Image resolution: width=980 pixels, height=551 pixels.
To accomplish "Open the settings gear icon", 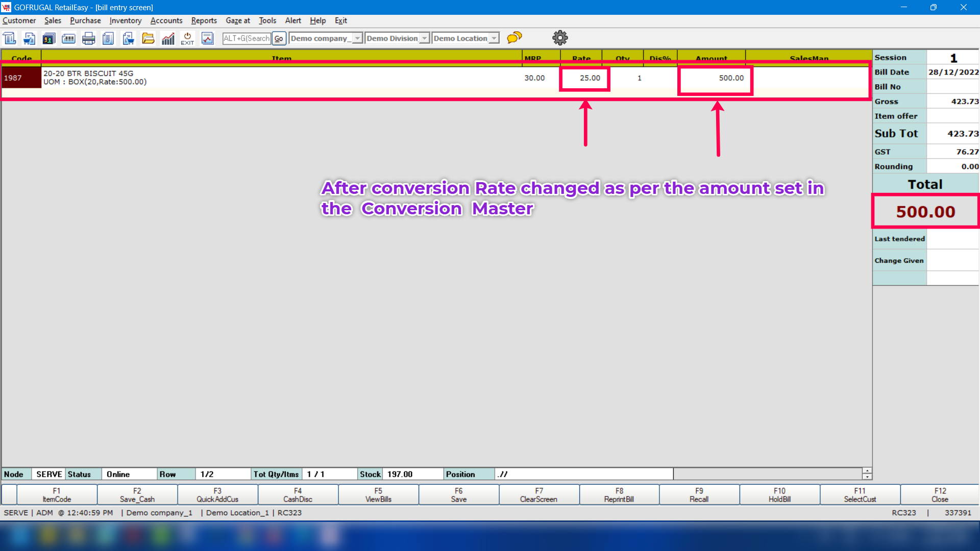I will (x=560, y=38).
